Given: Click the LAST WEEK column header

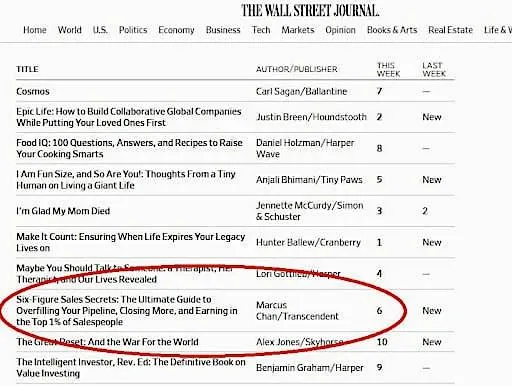Looking at the screenshot, I should 434,69.
